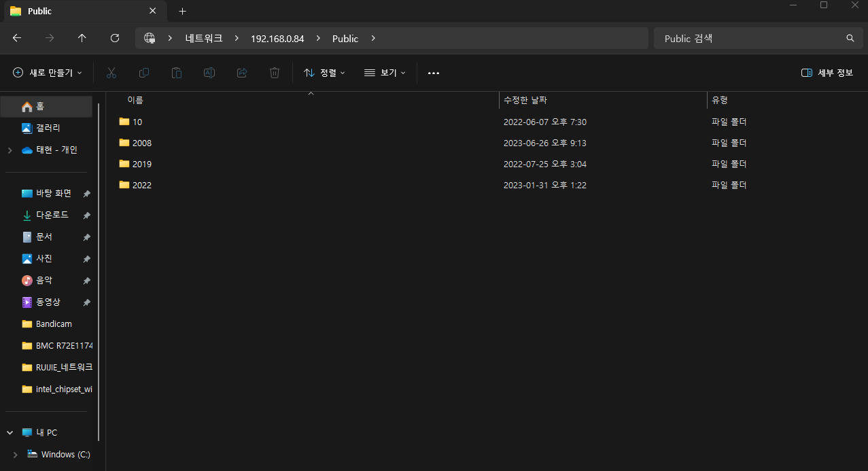Paste from clipboard using paste icon

(x=177, y=73)
